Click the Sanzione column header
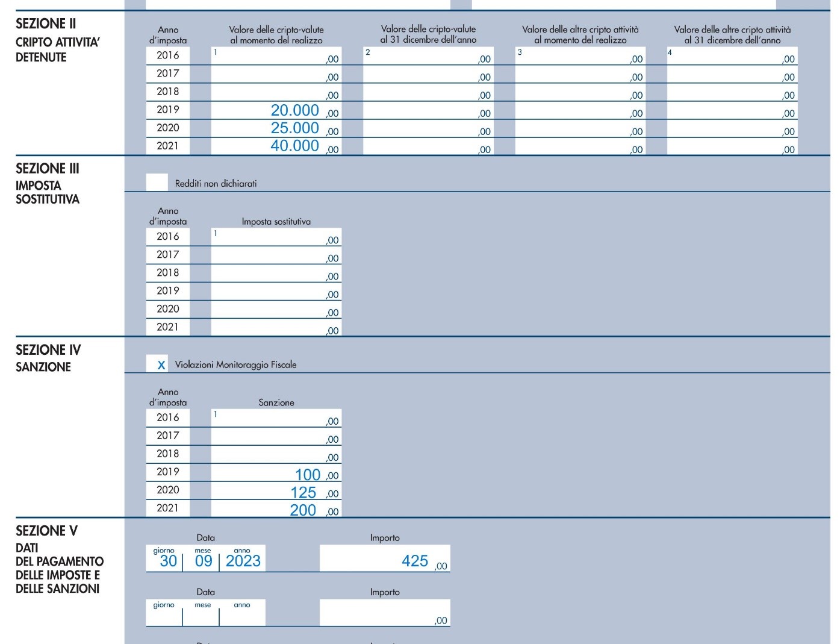The width and height of the screenshot is (840, 644). pyautogui.click(x=276, y=402)
